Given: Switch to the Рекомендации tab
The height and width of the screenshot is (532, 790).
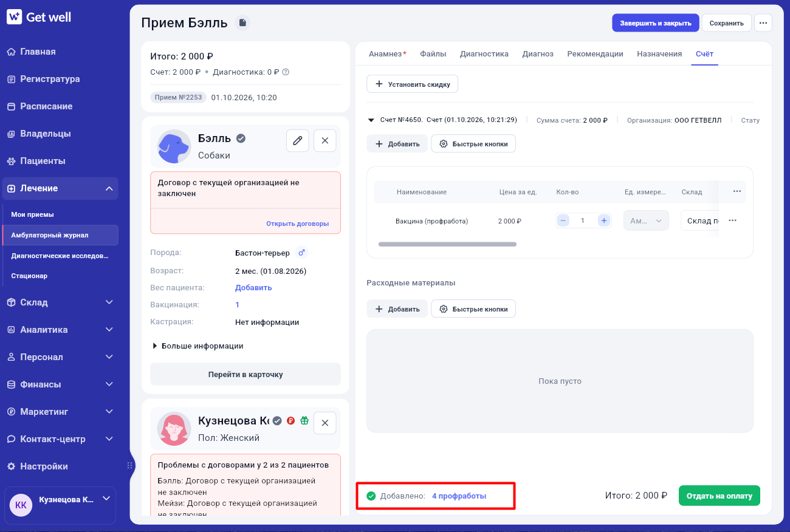Looking at the screenshot, I should 596,54.
